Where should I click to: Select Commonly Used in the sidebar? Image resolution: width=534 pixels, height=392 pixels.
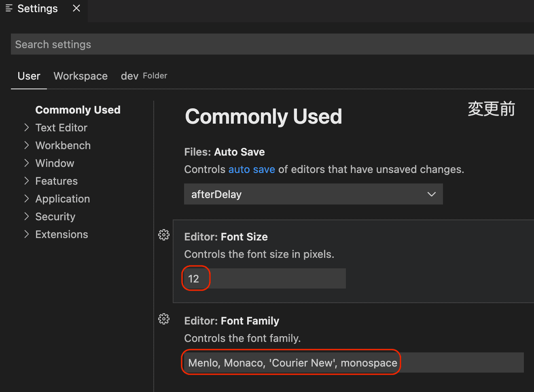pos(78,110)
